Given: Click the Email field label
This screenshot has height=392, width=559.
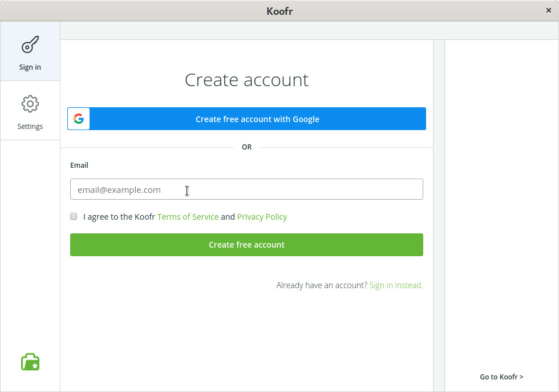Looking at the screenshot, I should (x=79, y=165).
